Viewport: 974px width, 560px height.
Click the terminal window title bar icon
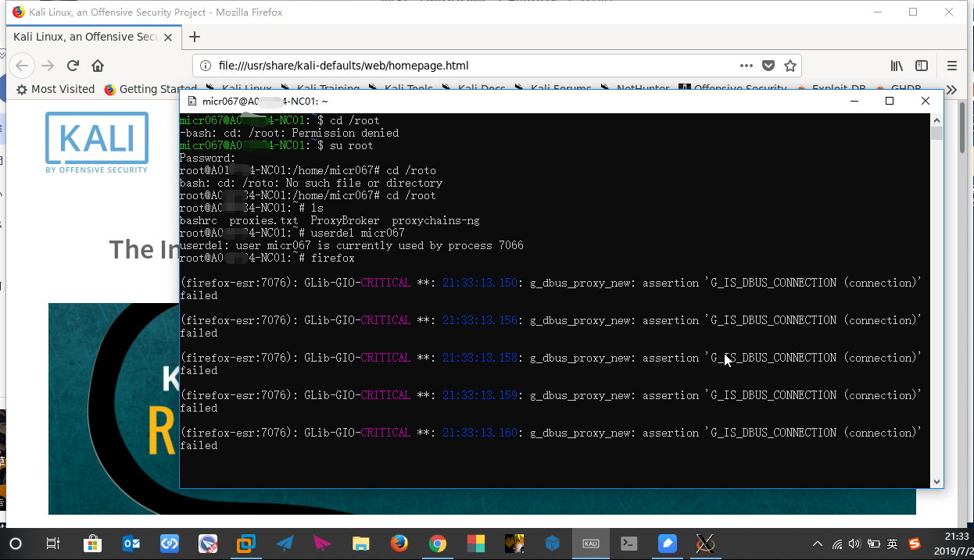tap(192, 101)
